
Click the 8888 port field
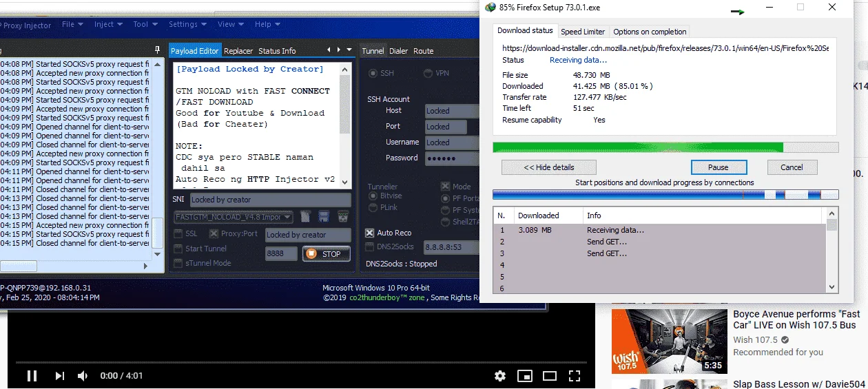pyautogui.click(x=281, y=253)
